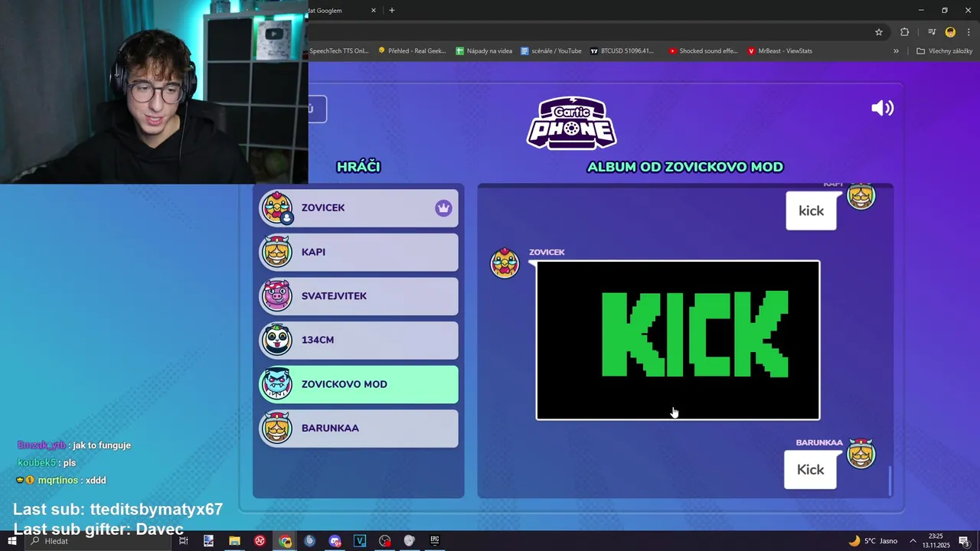The width and height of the screenshot is (980, 551).
Task: Open the Chrome profile avatar
Action: tap(950, 32)
